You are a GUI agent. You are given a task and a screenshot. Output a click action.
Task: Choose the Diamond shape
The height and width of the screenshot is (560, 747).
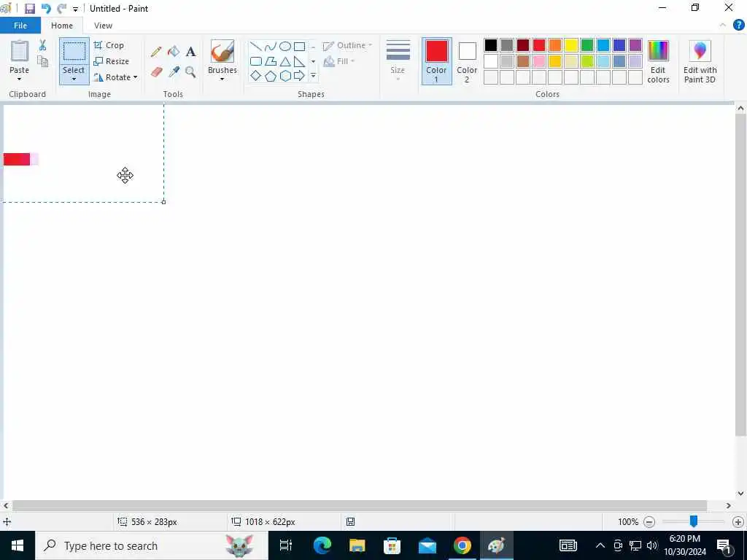(x=256, y=75)
